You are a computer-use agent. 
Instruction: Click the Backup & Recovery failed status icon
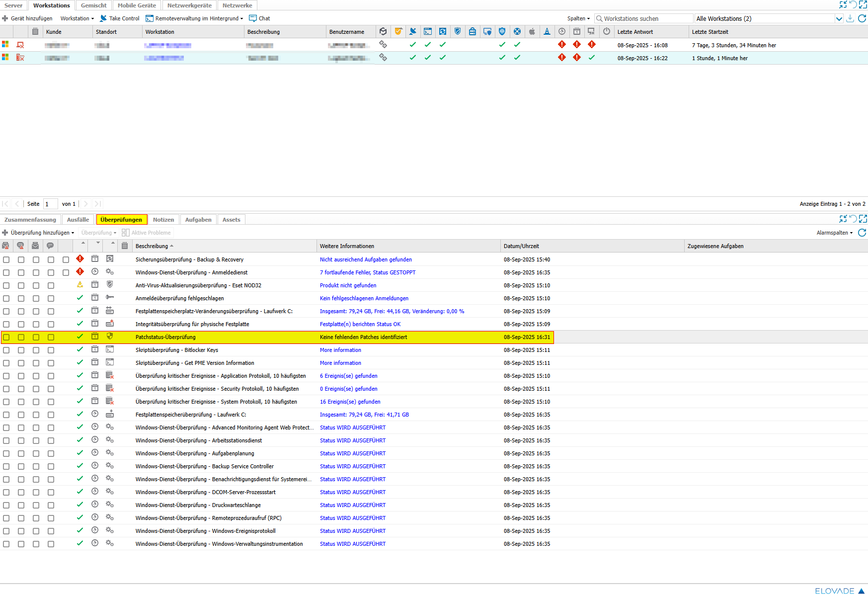coord(80,259)
